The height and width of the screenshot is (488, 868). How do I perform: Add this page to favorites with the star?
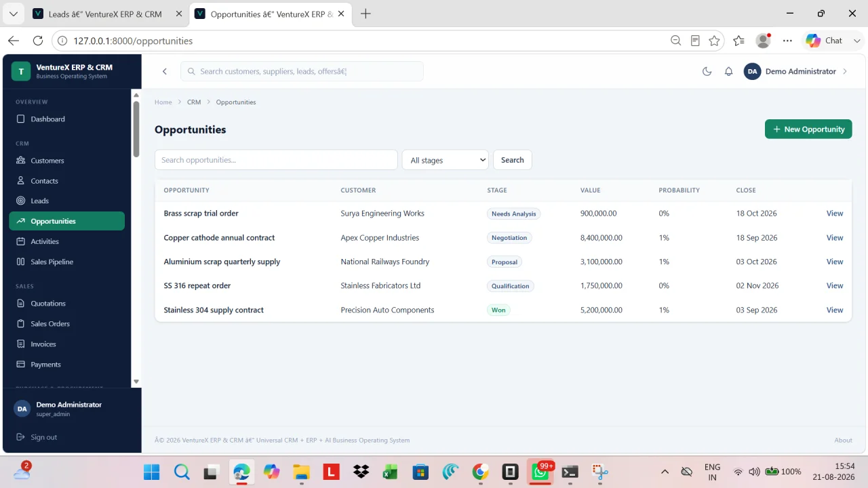[x=714, y=41]
